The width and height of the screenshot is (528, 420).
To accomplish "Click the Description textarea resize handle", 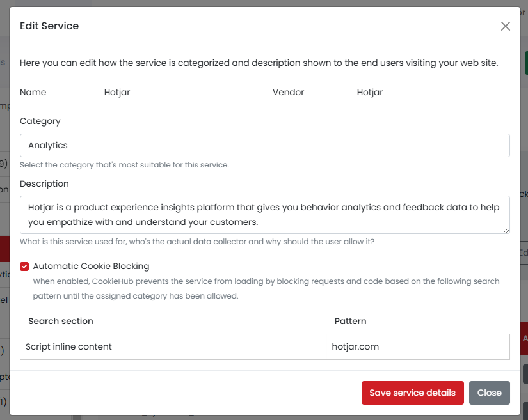I will click(506, 230).
